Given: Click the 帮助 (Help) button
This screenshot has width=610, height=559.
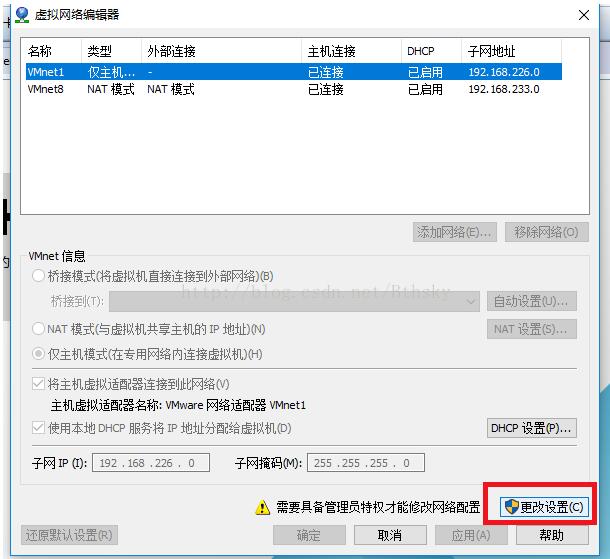Looking at the screenshot, I should coord(551,535).
